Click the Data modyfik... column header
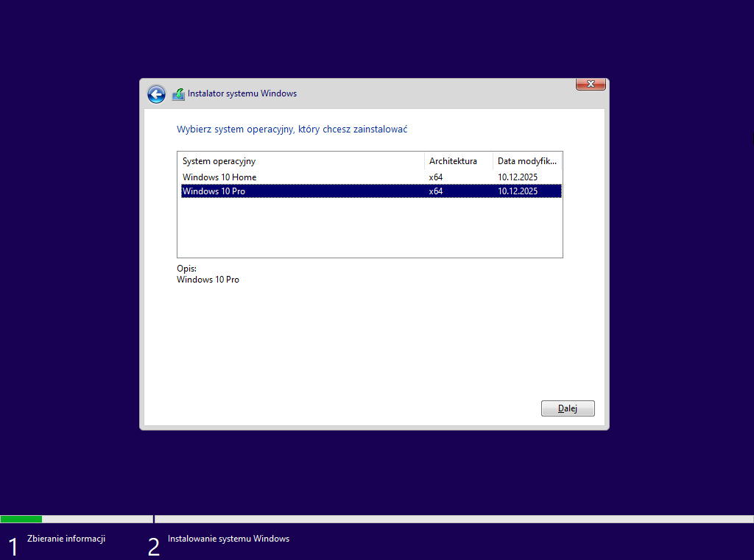This screenshot has width=754, height=560. pos(527,161)
